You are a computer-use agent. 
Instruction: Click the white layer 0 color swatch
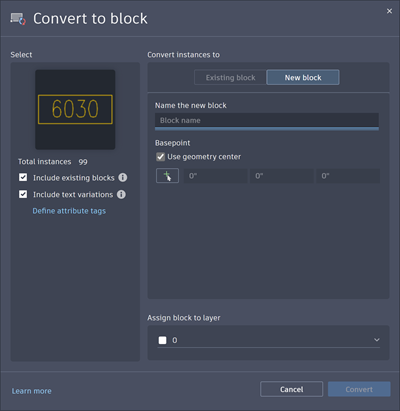point(162,340)
